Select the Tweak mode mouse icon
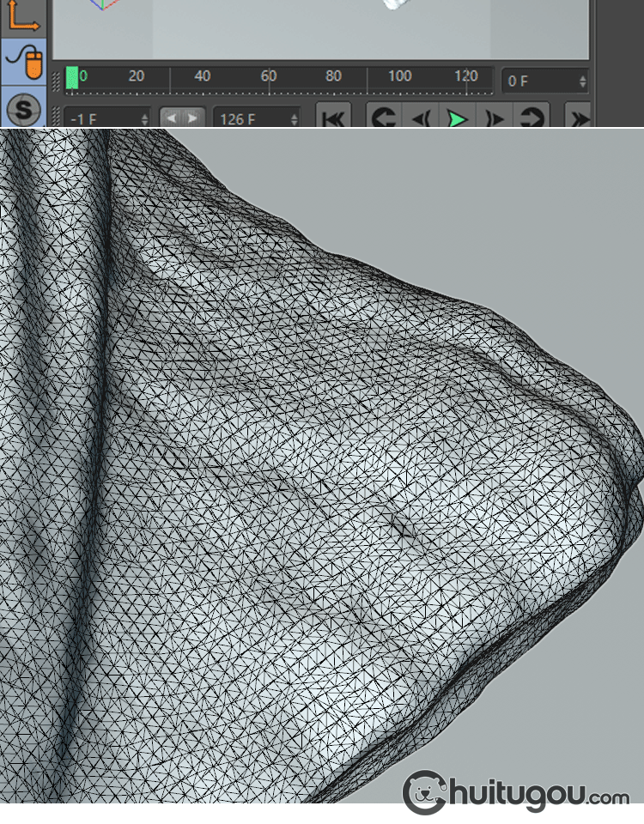Screen dimensions: 644x824 [24, 63]
